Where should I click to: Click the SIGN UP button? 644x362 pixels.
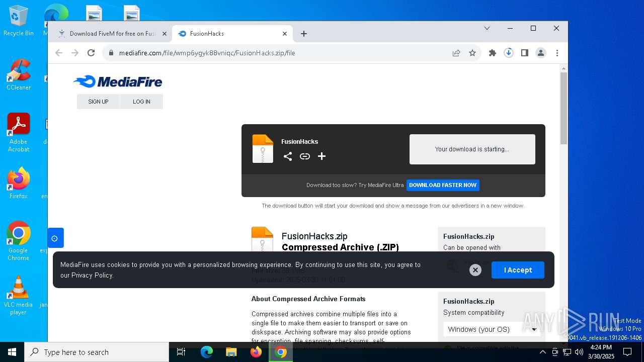(98, 102)
